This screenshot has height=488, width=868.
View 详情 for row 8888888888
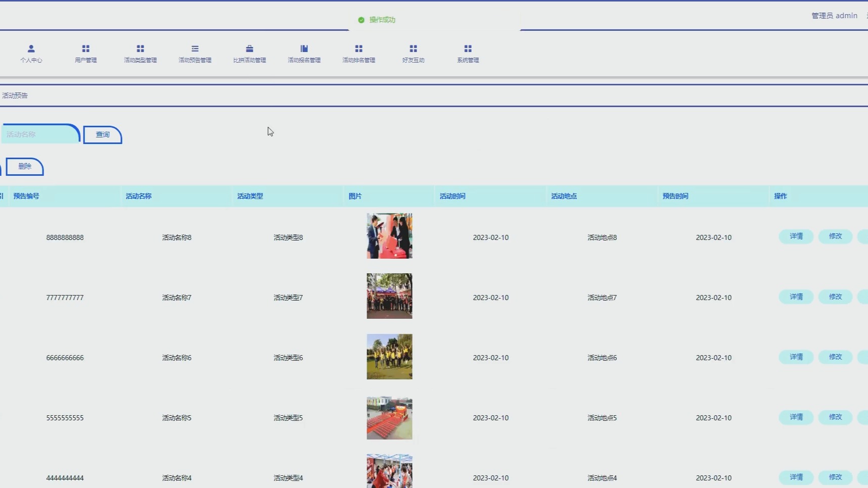pyautogui.click(x=796, y=236)
